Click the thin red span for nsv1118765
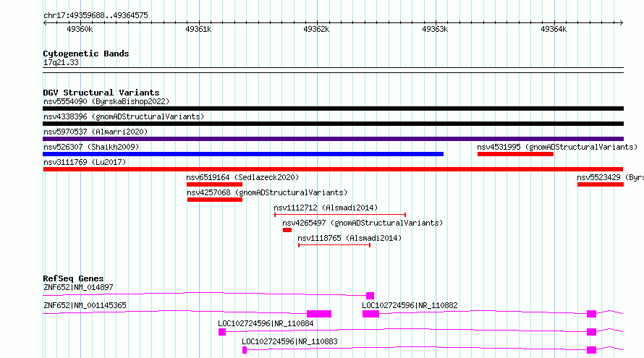 [x=334, y=245]
